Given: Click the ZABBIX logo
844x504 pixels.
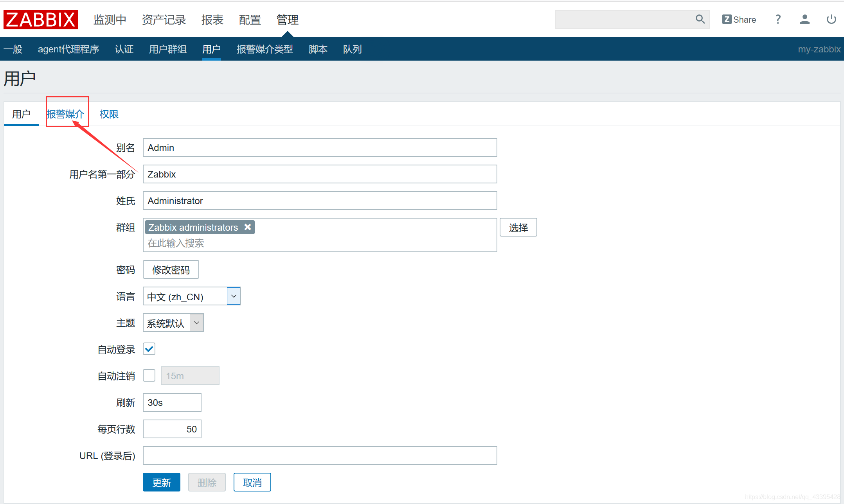Looking at the screenshot, I should coord(41,20).
